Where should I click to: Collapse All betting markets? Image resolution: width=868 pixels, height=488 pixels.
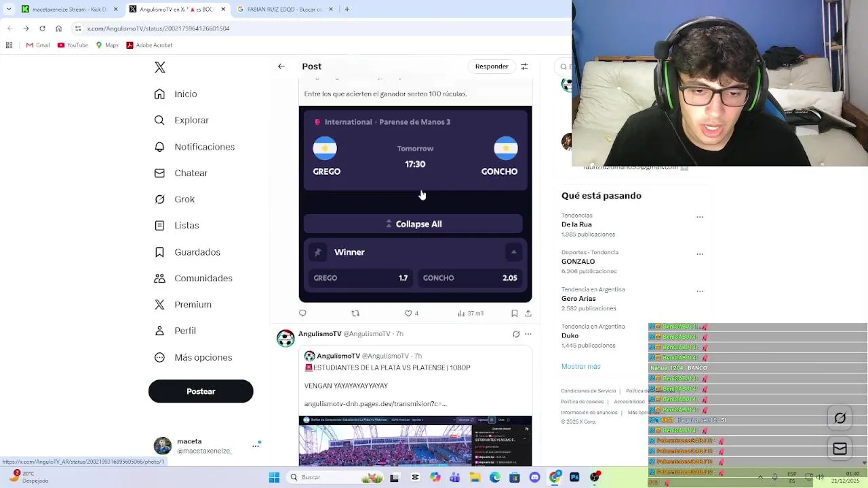[413, 224]
